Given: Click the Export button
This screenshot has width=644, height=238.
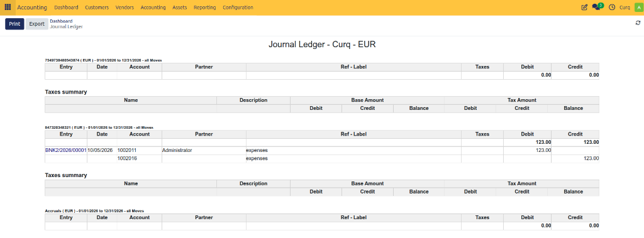Looking at the screenshot, I should (36, 24).
